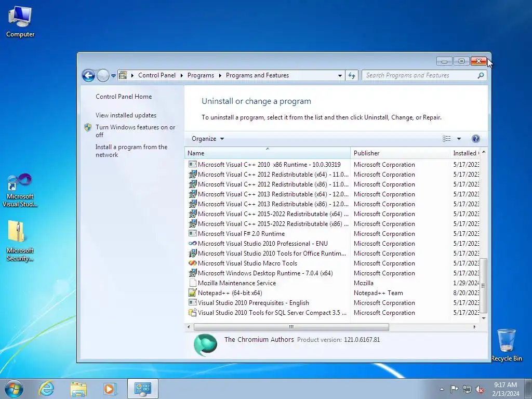532x399 pixels.
Task: Select Windows Desktop Runtime 7.0.4 icon
Action: point(192,273)
